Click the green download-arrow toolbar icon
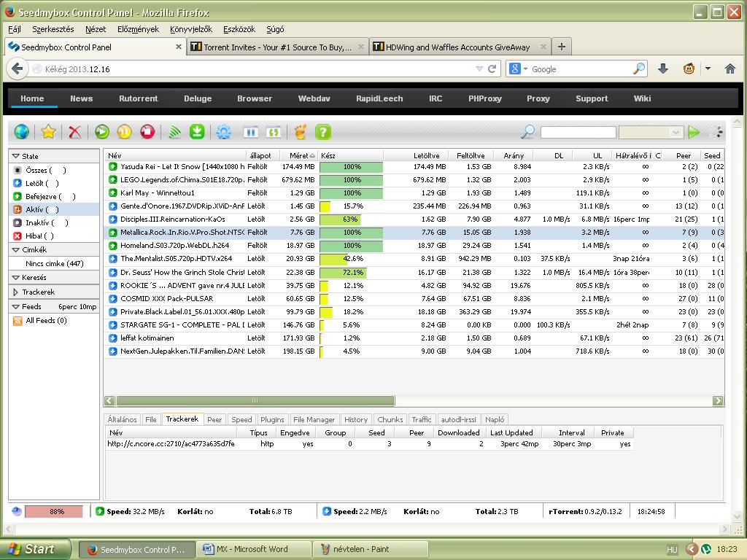The width and height of the screenshot is (747, 560). click(x=197, y=132)
